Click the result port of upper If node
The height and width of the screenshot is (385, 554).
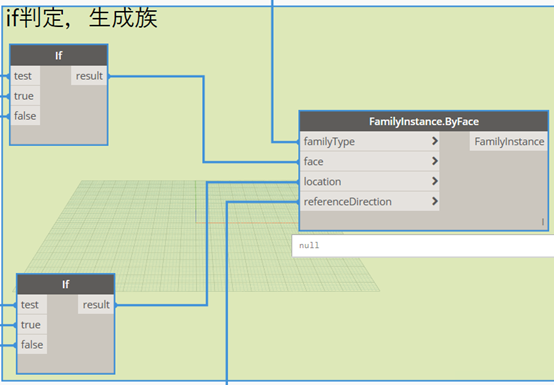coord(89,76)
